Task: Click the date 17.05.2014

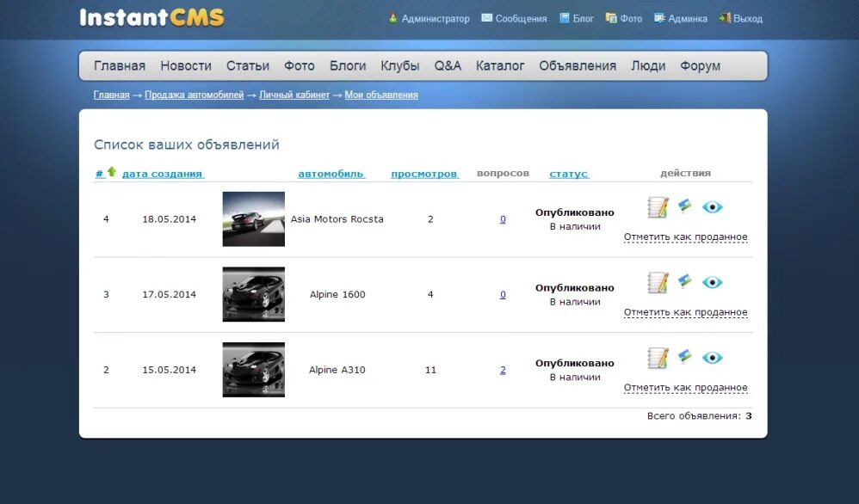Action: pyautogui.click(x=170, y=294)
